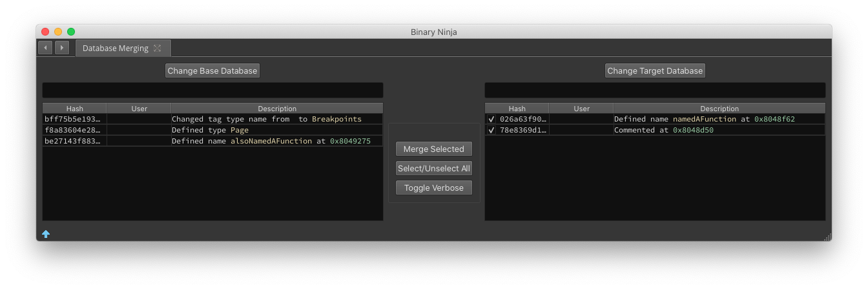
Task: Sort target table by Description column header
Action: 719,109
